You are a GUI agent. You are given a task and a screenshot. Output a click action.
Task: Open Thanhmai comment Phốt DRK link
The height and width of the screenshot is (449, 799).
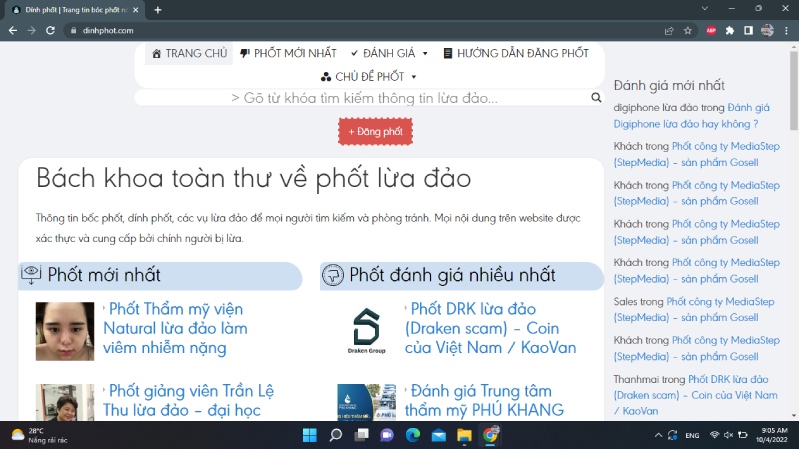pos(696,395)
